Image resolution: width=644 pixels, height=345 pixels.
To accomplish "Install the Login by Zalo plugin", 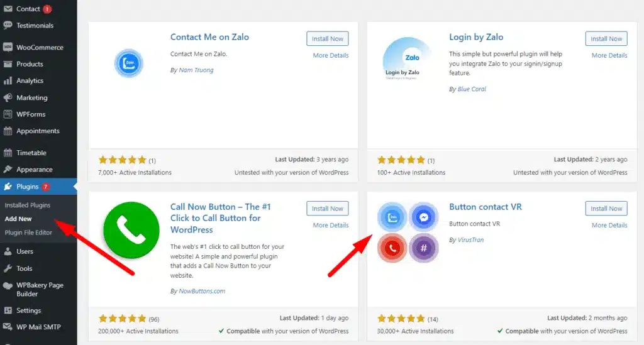I will tap(606, 38).
